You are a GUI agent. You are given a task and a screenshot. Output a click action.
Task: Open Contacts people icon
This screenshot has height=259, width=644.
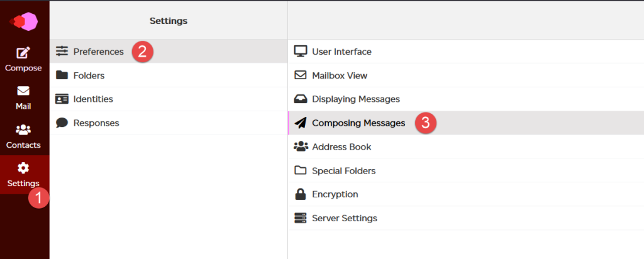[23, 130]
